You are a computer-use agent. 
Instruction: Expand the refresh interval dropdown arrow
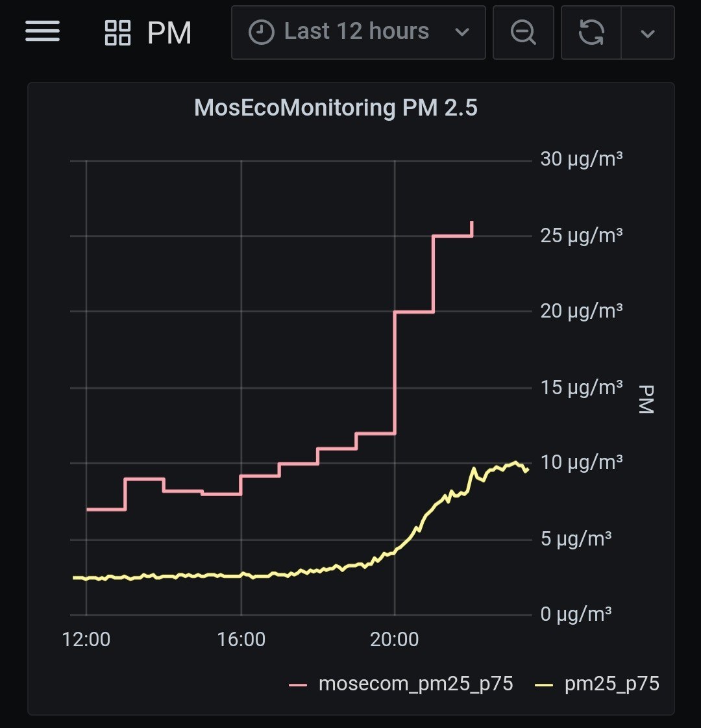(648, 32)
